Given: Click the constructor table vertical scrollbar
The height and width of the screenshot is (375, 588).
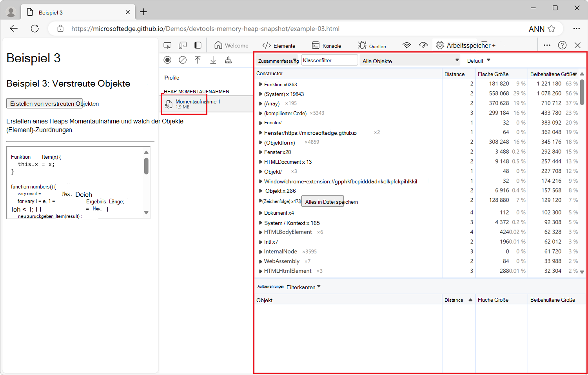Looking at the screenshot, I should point(582,92).
